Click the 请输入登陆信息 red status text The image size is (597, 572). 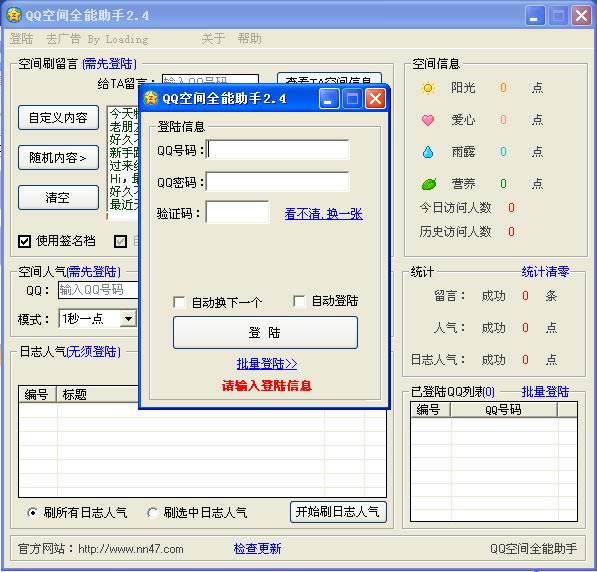(267, 386)
